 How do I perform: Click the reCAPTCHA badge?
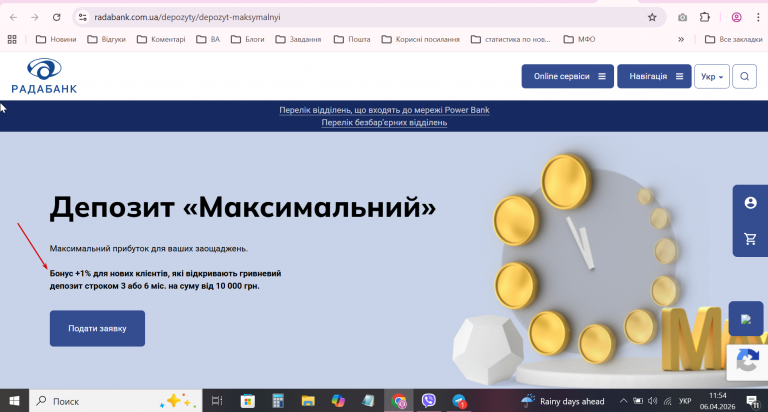(x=748, y=362)
